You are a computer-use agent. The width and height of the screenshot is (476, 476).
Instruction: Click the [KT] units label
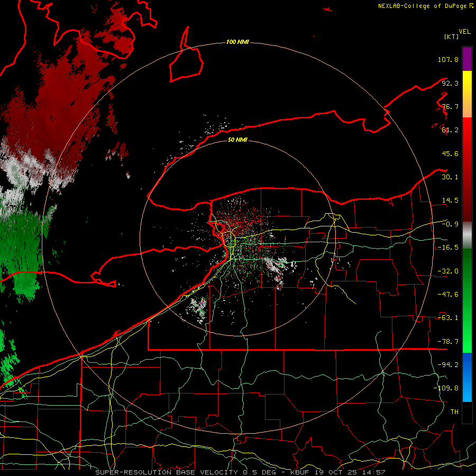(451, 36)
